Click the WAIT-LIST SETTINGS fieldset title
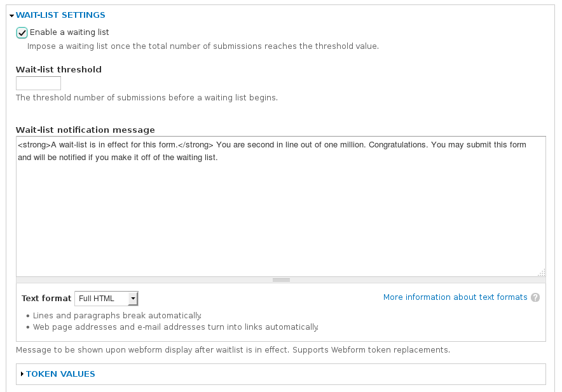The image size is (562, 392). [x=60, y=15]
